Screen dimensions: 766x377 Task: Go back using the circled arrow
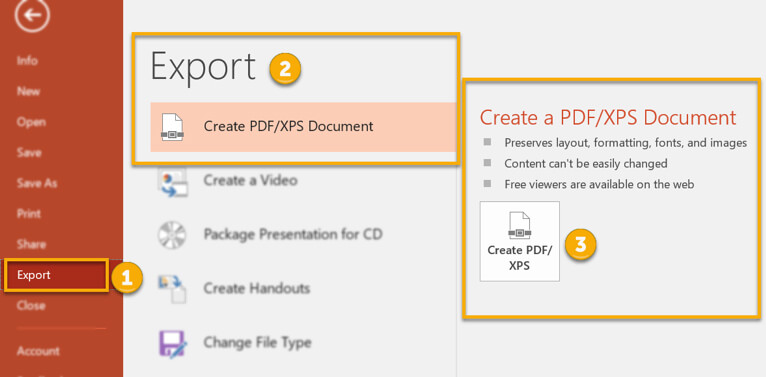tap(32, 15)
